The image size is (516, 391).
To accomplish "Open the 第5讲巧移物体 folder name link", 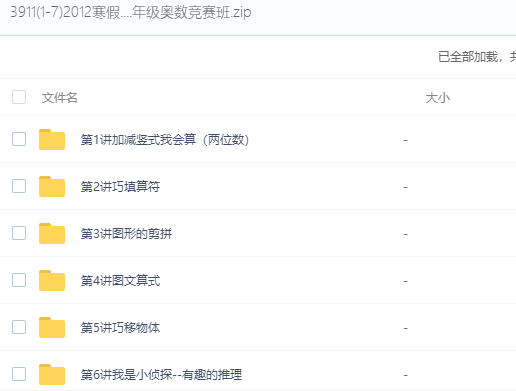I will pos(120,328).
